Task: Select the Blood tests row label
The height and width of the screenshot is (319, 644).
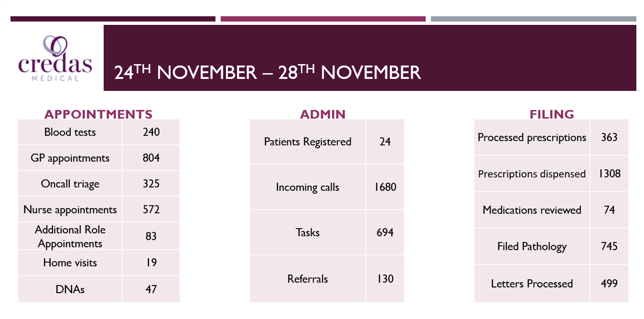Action: pyautogui.click(x=70, y=132)
